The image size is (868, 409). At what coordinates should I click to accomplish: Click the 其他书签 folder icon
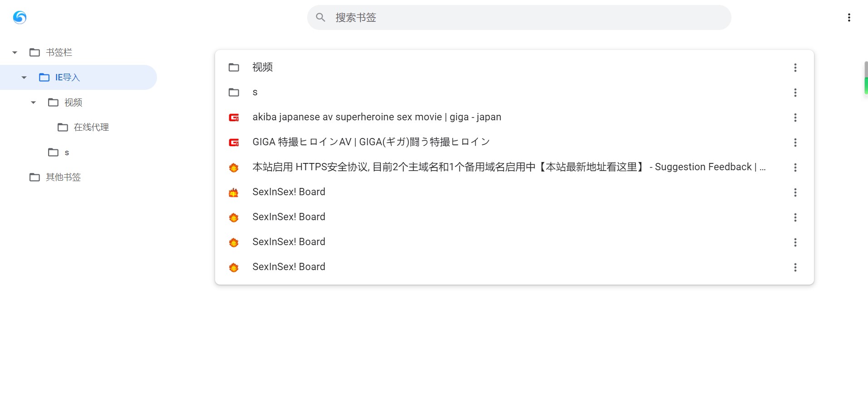pos(34,177)
